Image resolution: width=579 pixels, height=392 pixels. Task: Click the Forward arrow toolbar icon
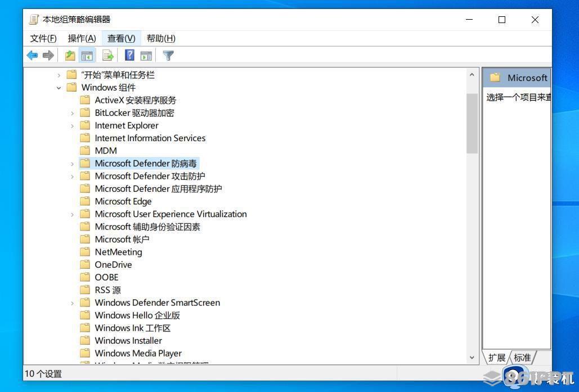click(48, 56)
